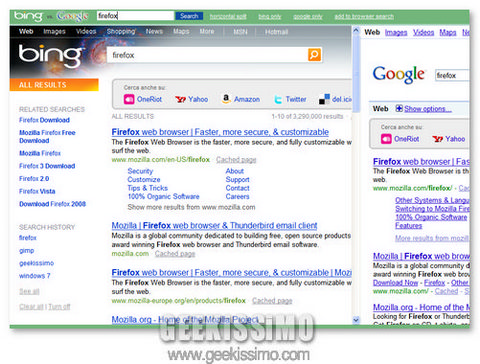480x364 pixels.
Task: Click Show more results from www.mozilla.com
Action: tap(191, 207)
